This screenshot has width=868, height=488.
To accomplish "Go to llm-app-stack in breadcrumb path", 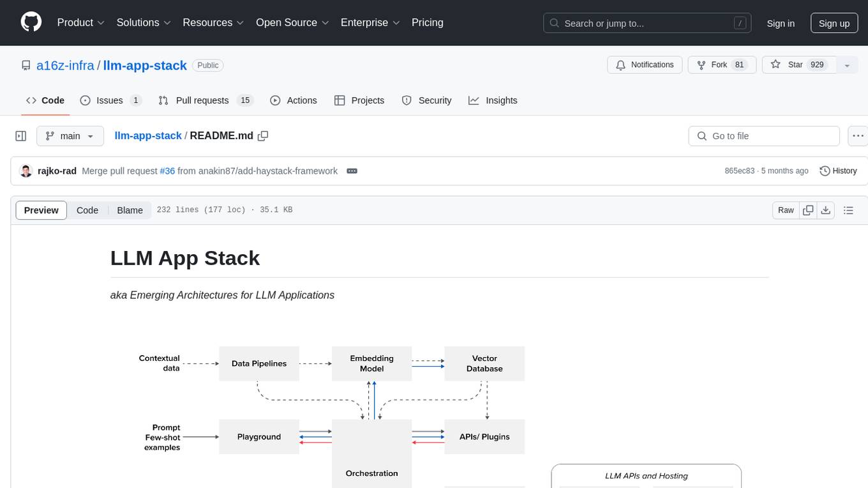I will pyautogui.click(x=148, y=136).
